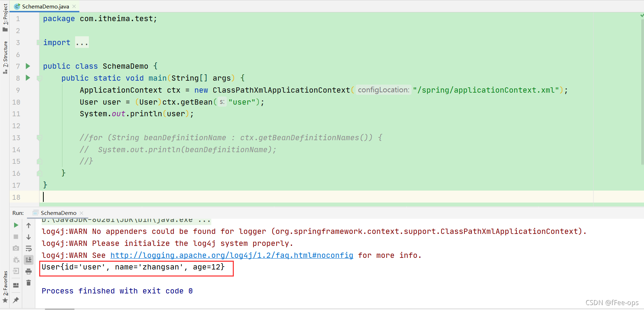Click Up the Stack Trace arrow

[29, 225]
